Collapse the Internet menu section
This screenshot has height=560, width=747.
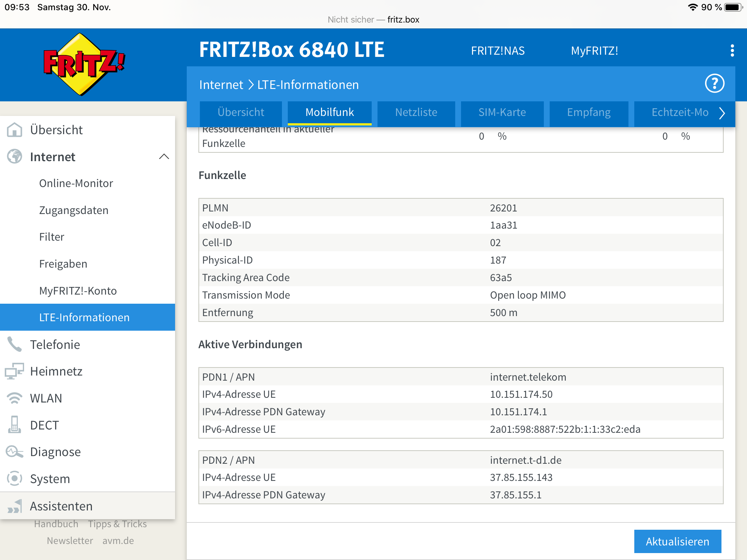coord(164,157)
